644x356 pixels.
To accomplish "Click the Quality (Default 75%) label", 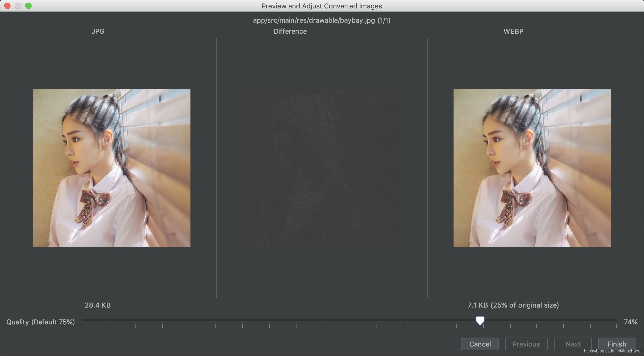I will click(x=41, y=322).
